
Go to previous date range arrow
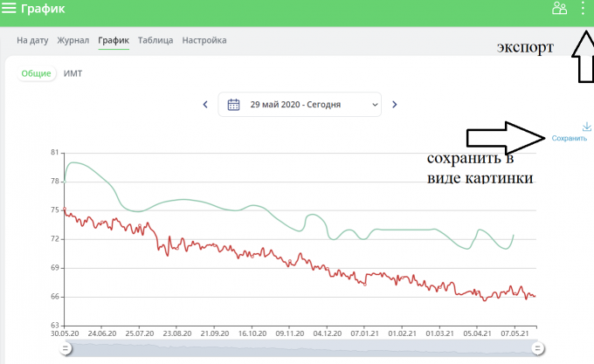(x=205, y=105)
